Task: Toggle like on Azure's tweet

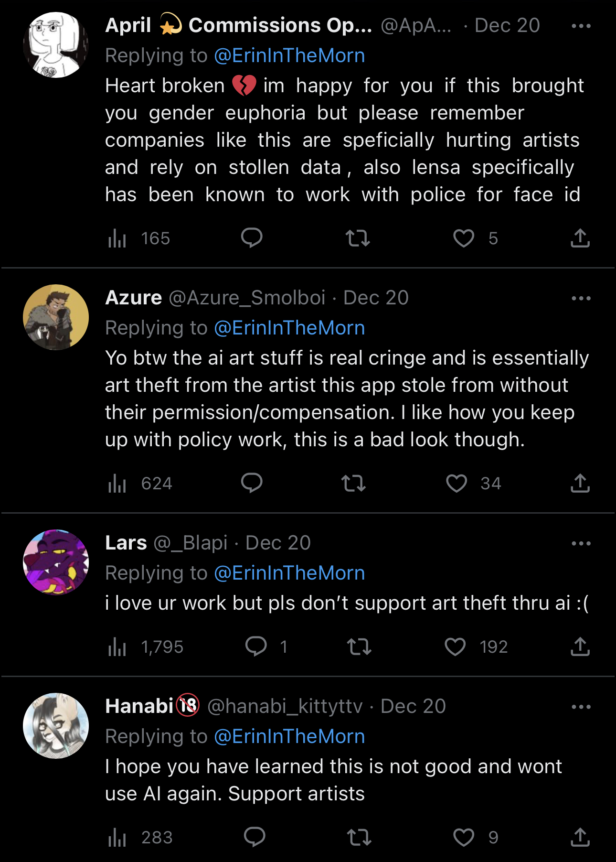Action: coord(457,483)
